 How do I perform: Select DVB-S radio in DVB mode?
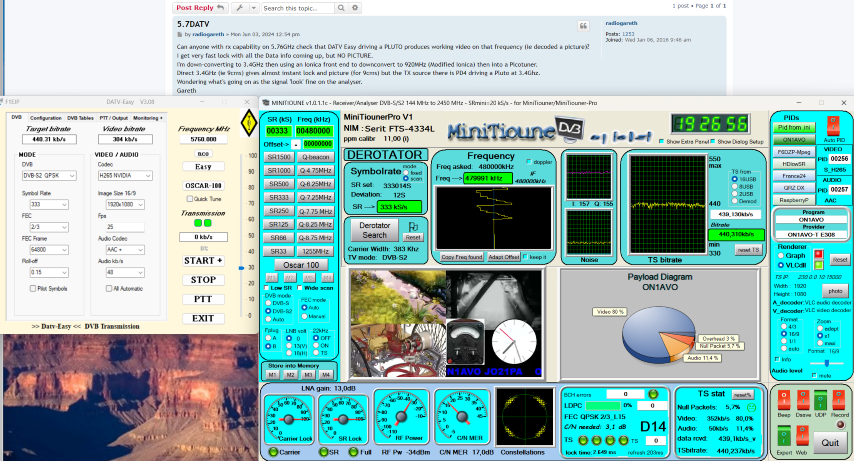tap(269, 303)
